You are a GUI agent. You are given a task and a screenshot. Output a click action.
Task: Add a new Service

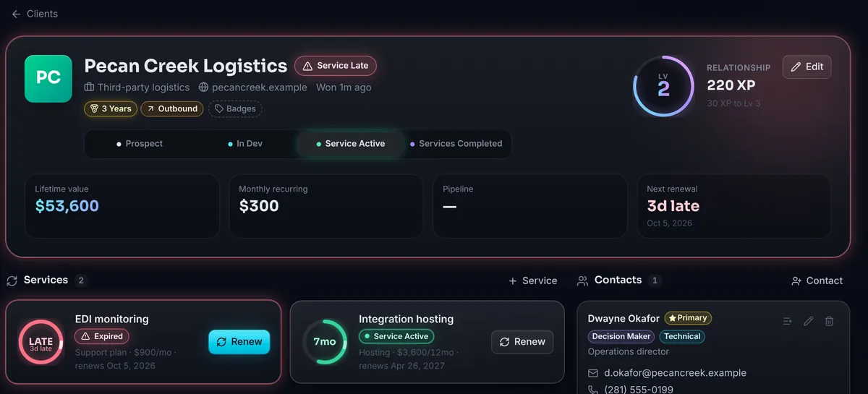tap(532, 280)
